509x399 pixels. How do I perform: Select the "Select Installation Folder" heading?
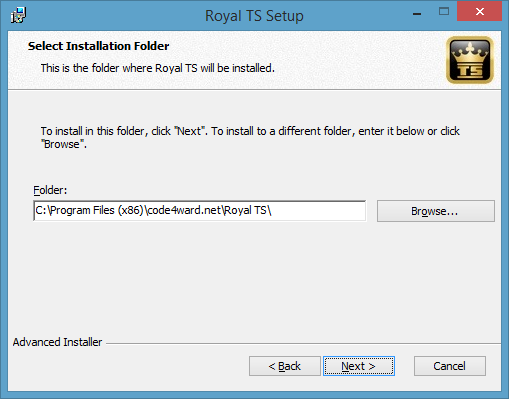point(98,46)
